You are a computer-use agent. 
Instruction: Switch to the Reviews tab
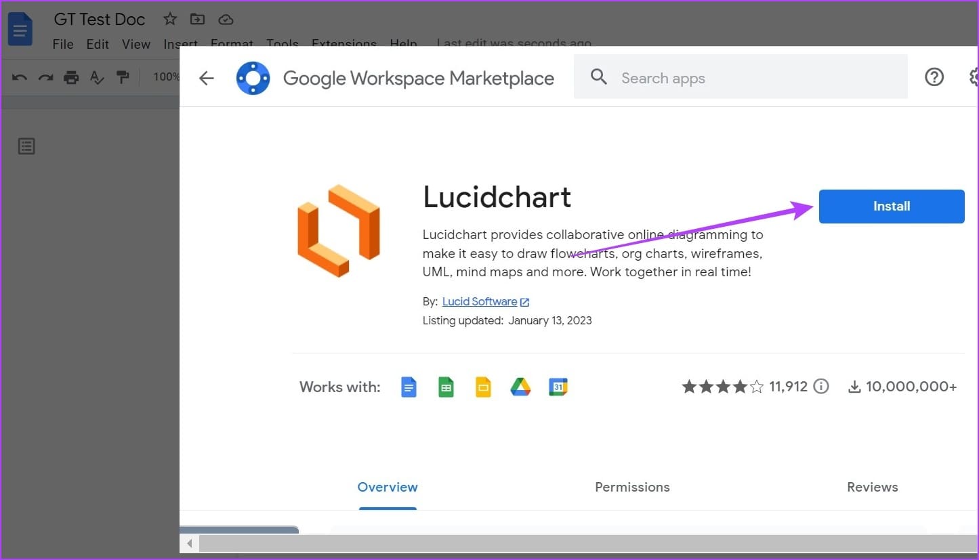(x=873, y=487)
